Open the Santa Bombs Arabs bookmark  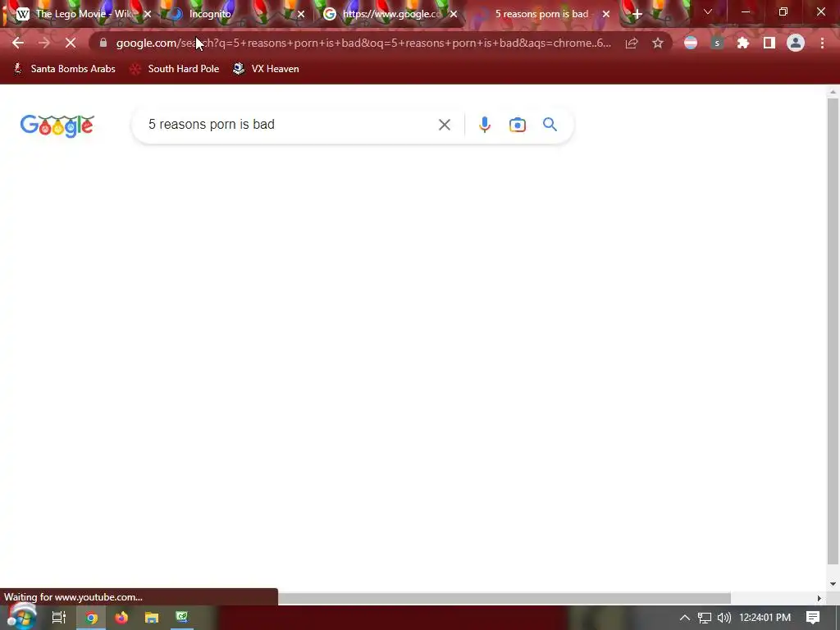coord(64,69)
